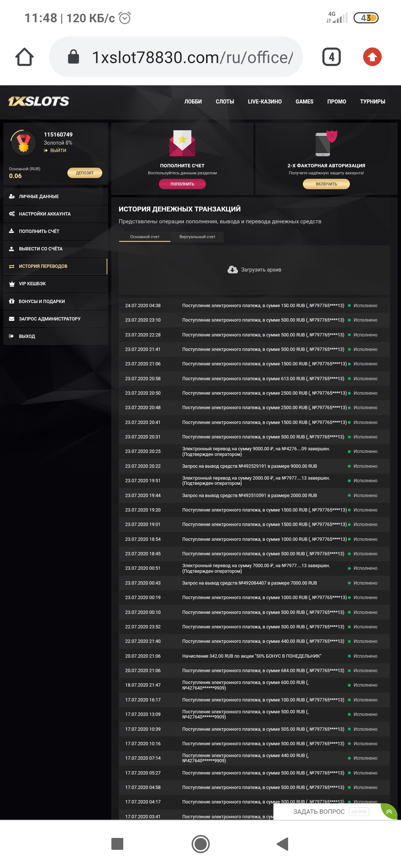The height and width of the screenshot is (868, 401).
Task: Tap the red upload arrow browser icon
Action: [x=372, y=57]
